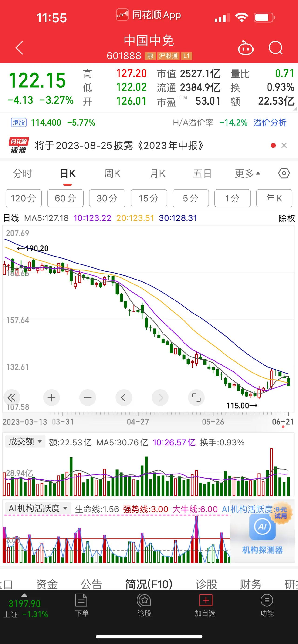Open the AI机构活跃度 indicator dropdown
The height and width of the screenshot is (644, 298).
click(x=38, y=508)
